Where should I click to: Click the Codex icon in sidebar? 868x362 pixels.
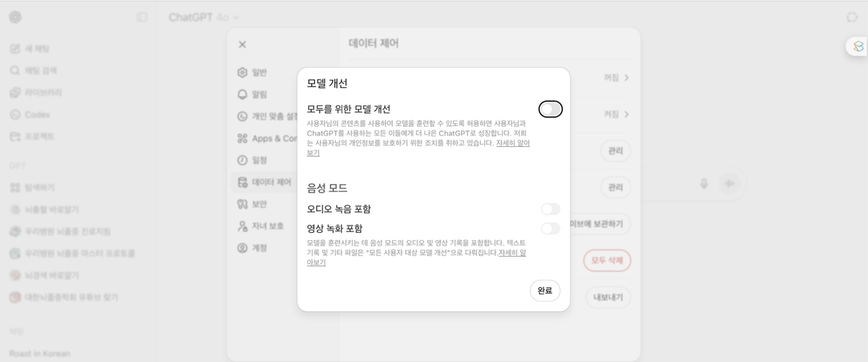click(x=15, y=115)
